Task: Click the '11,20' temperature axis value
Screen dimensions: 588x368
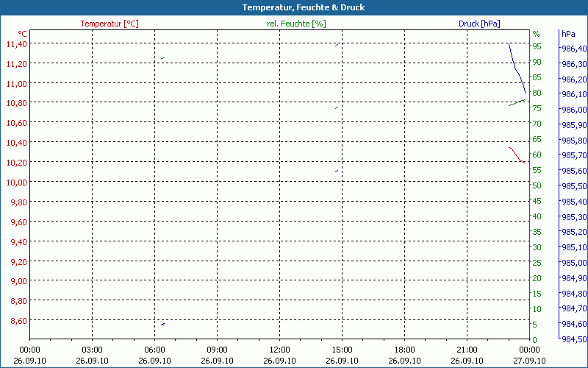Action: coord(16,64)
